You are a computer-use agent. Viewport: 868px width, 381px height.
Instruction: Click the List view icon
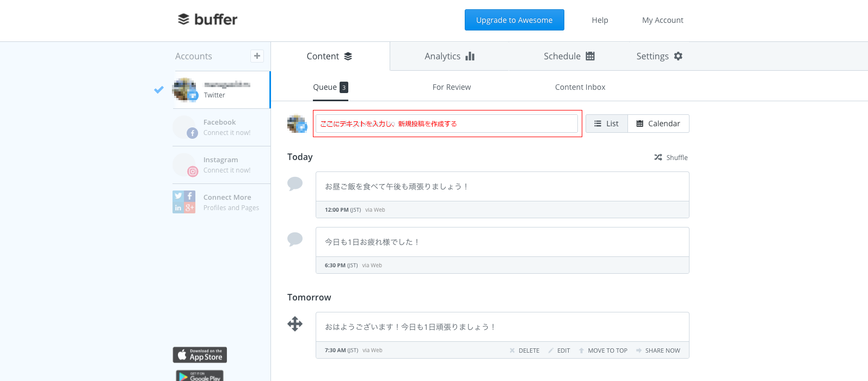598,124
